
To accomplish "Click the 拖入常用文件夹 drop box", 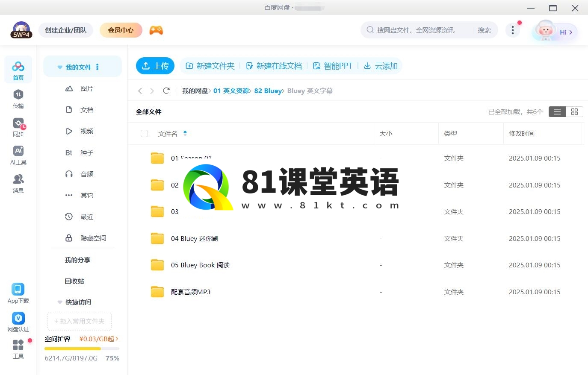I will pos(80,321).
